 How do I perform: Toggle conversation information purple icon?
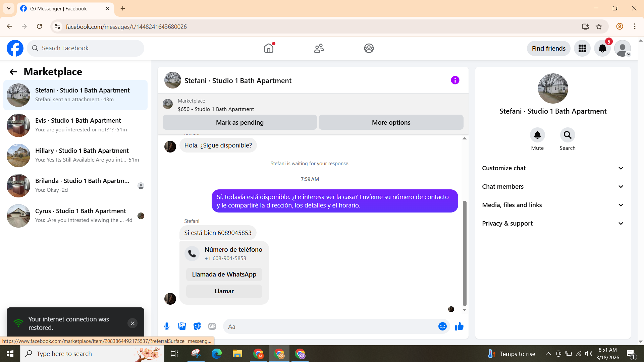[455, 80]
